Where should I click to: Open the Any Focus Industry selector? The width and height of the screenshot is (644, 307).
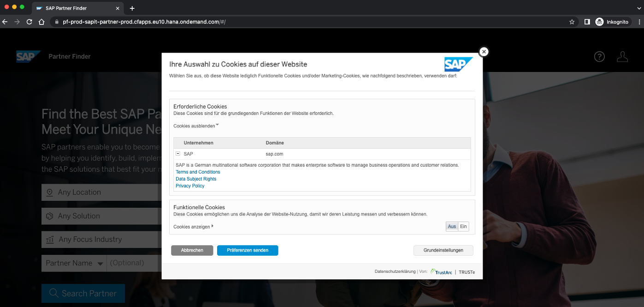pos(101,240)
